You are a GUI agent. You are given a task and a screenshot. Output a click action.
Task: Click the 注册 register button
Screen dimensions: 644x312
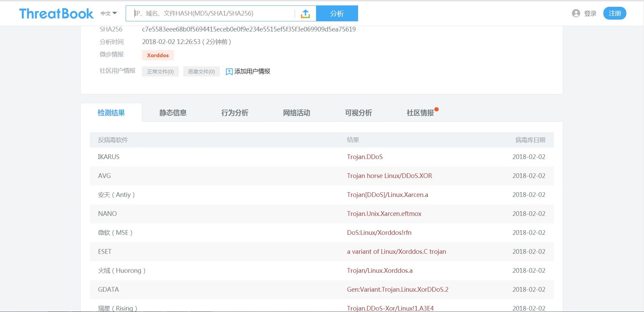[615, 13]
